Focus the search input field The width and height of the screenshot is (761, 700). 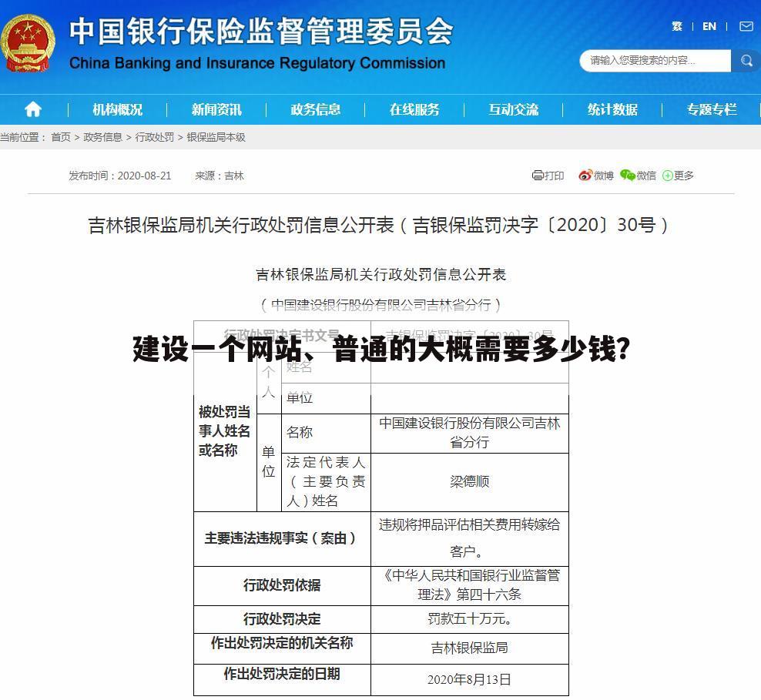(x=655, y=61)
